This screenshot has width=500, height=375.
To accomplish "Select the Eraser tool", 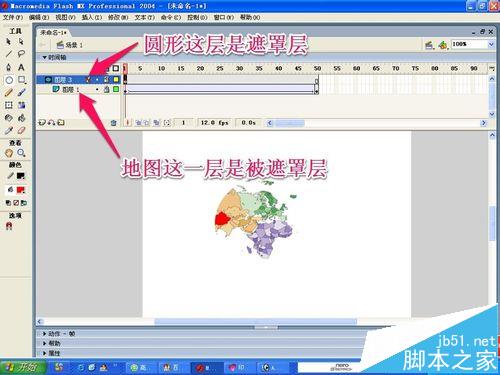I will pyautogui.click(x=21, y=130).
